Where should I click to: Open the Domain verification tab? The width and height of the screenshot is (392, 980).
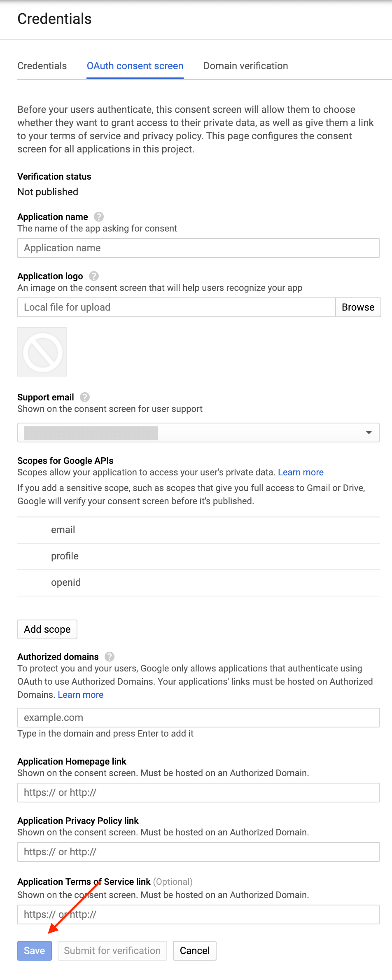tap(245, 66)
